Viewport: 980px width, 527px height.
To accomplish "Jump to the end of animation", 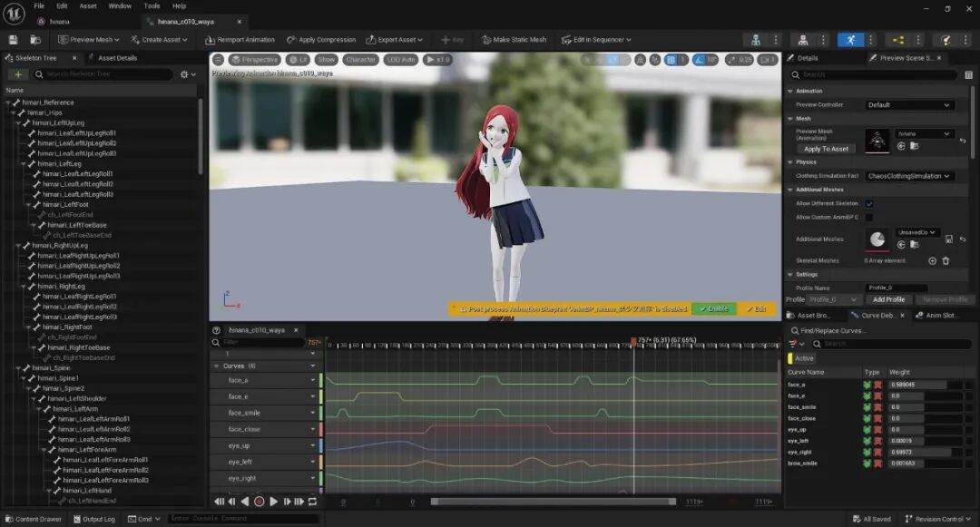I will [299, 502].
